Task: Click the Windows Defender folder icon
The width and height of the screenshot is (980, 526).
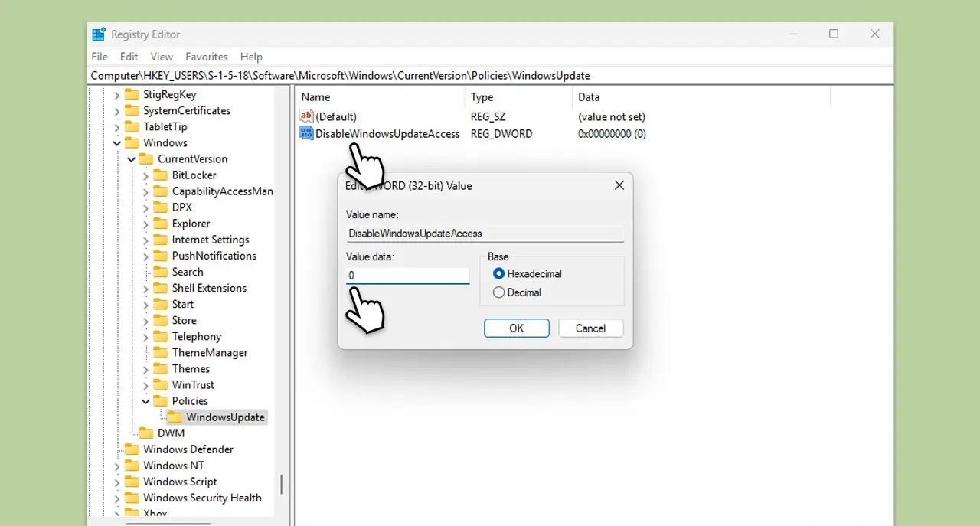Action: (x=132, y=449)
